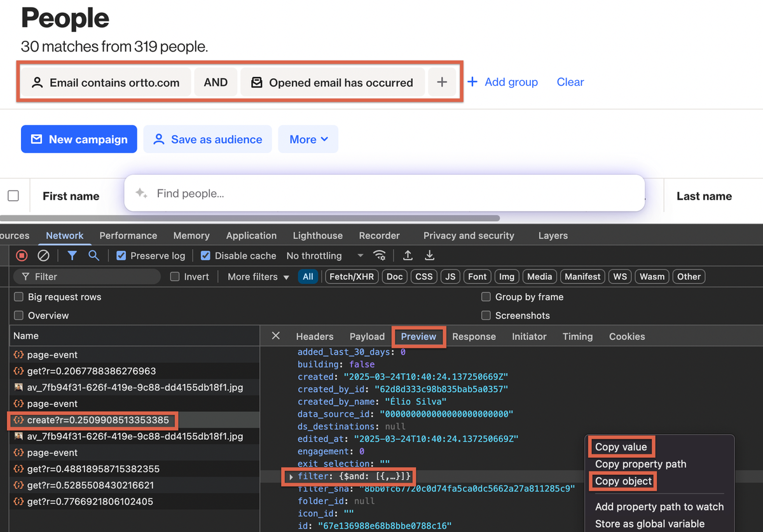
Task: Choose Copy object from context menu
Action: click(x=624, y=481)
